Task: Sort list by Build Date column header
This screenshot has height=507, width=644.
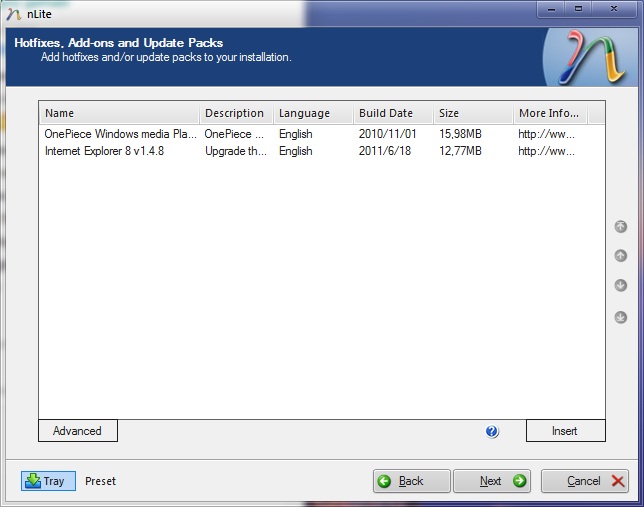Action: [x=393, y=113]
